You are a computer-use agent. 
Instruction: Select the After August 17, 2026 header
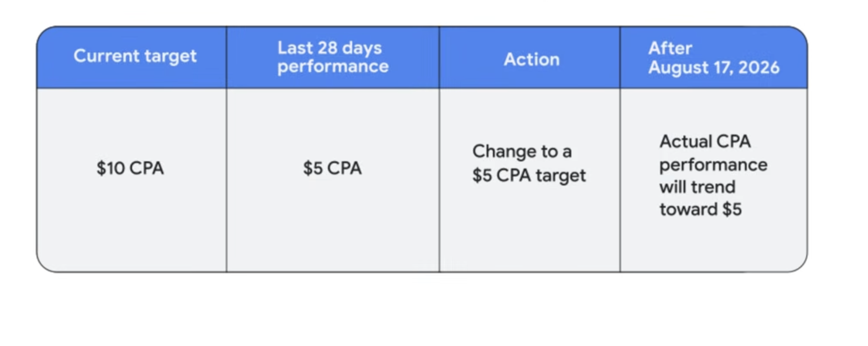tap(714, 58)
